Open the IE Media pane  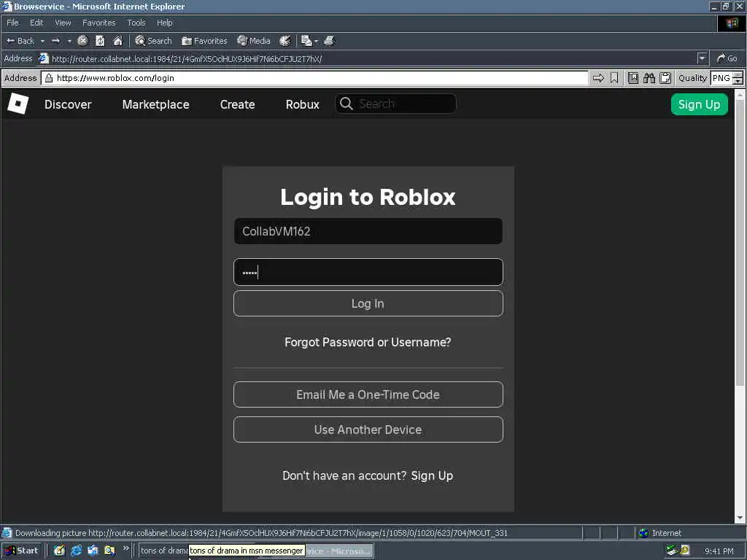[x=254, y=41]
